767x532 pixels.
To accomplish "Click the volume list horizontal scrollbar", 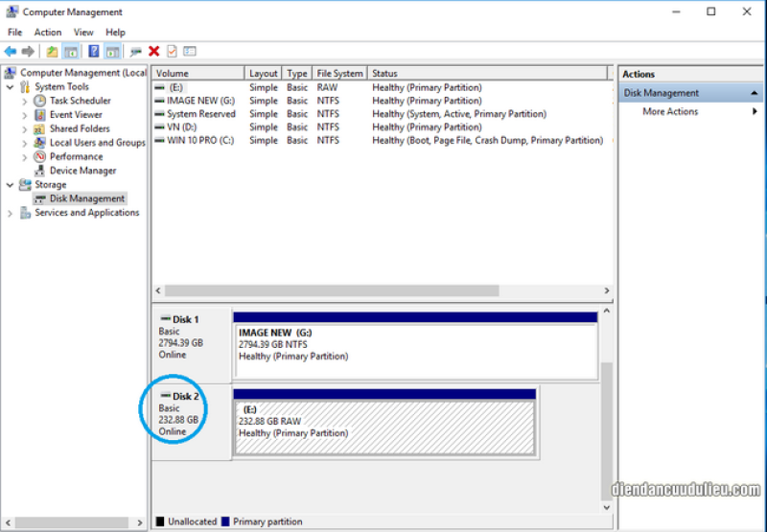I will point(331,290).
